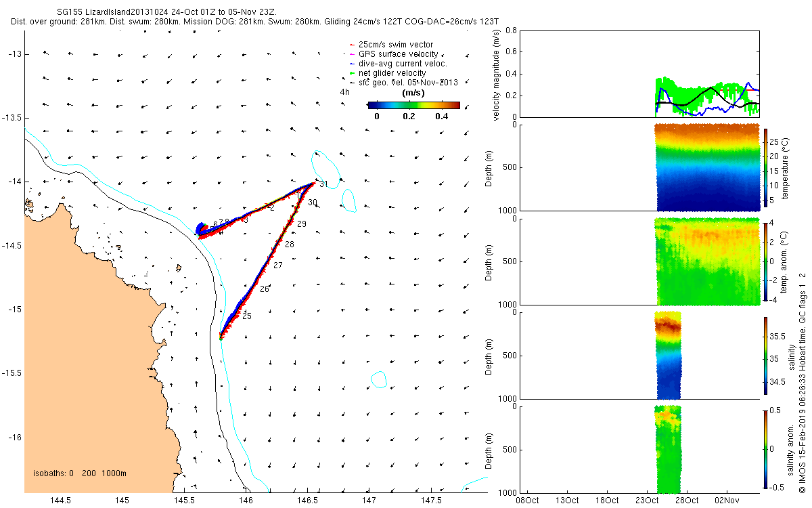Click the '-14.5' latitude tick label
This screenshot has width=812, height=508.
click(11, 246)
